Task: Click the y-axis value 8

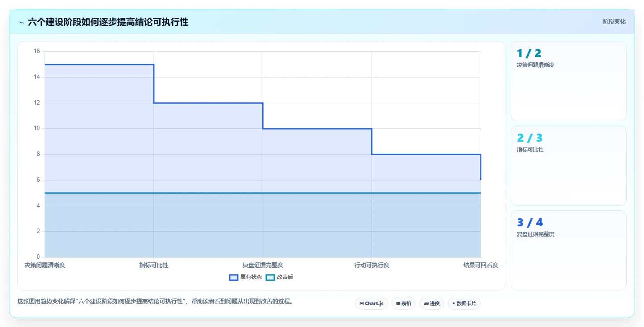Action: coord(38,154)
